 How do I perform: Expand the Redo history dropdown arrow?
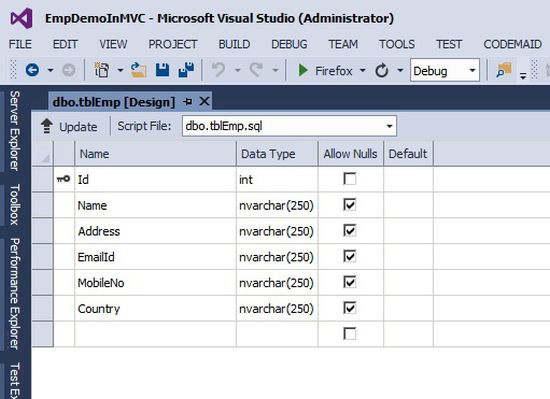tap(275, 70)
